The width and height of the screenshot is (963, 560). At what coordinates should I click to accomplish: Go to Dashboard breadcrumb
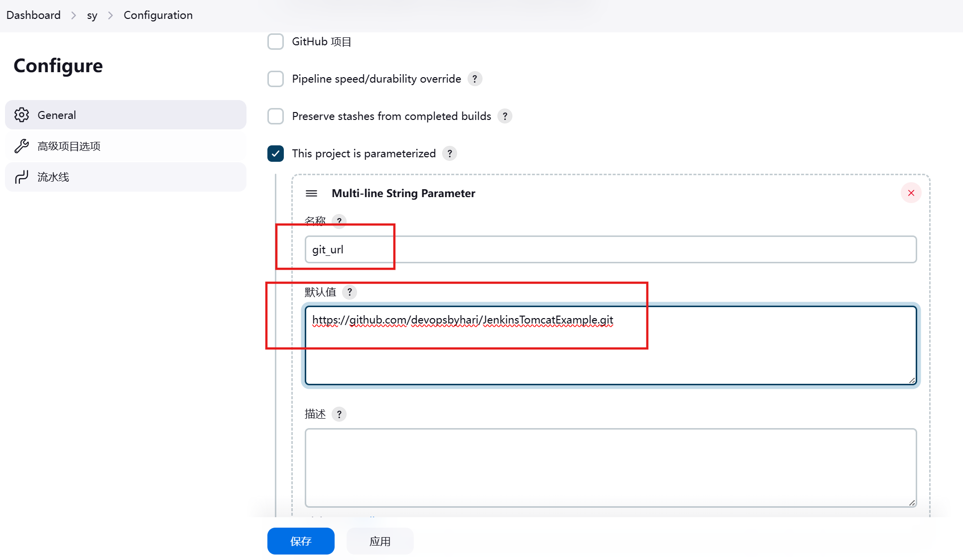click(33, 15)
